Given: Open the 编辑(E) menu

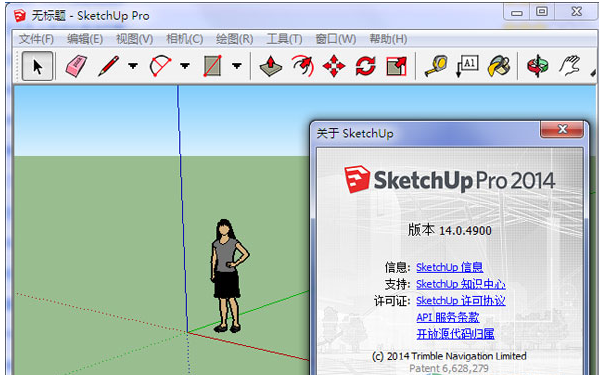Looking at the screenshot, I should (x=85, y=39).
